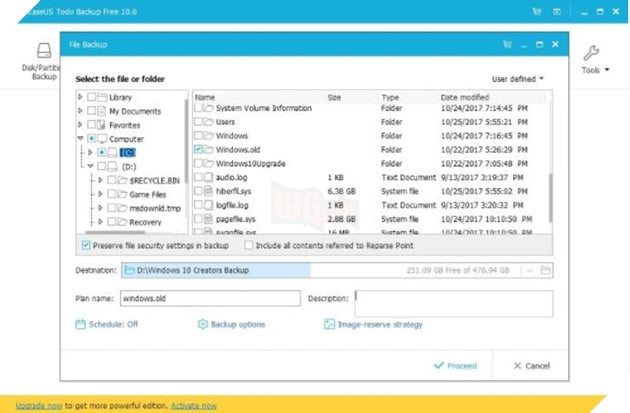The image size is (630, 413).
Task: Sort file list by Date modified column
Action: [464, 97]
